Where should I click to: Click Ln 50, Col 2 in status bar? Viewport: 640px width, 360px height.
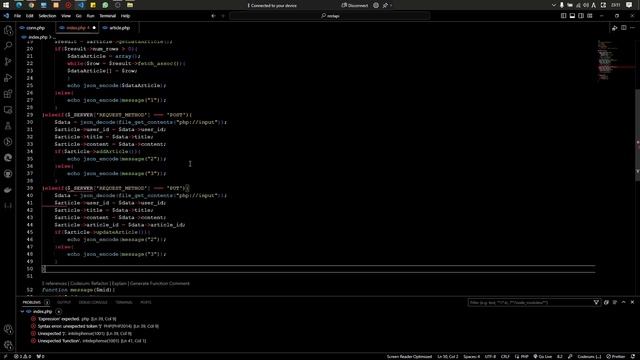pyautogui.click(x=447, y=356)
